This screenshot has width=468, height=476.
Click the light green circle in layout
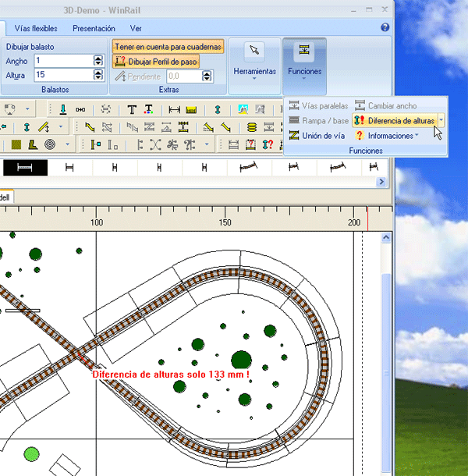31,454
